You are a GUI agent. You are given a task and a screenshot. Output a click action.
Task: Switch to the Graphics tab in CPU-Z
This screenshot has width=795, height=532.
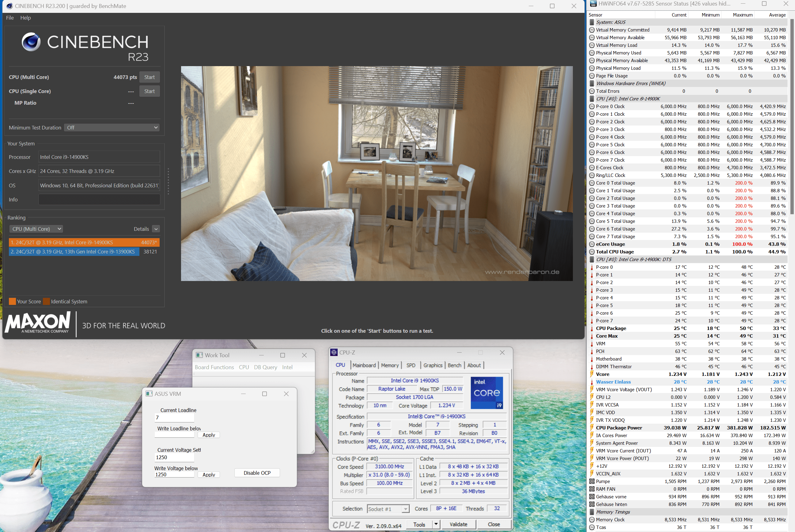point(433,365)
